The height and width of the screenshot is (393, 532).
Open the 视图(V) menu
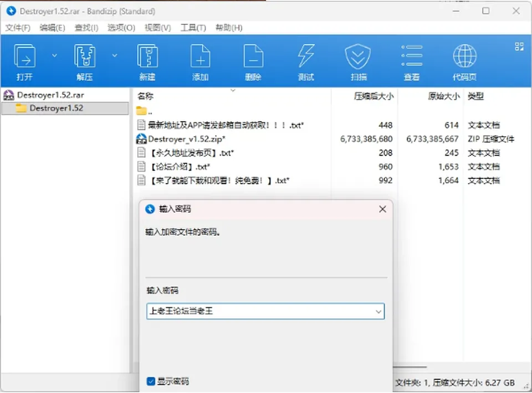click(x=158, y=28)
